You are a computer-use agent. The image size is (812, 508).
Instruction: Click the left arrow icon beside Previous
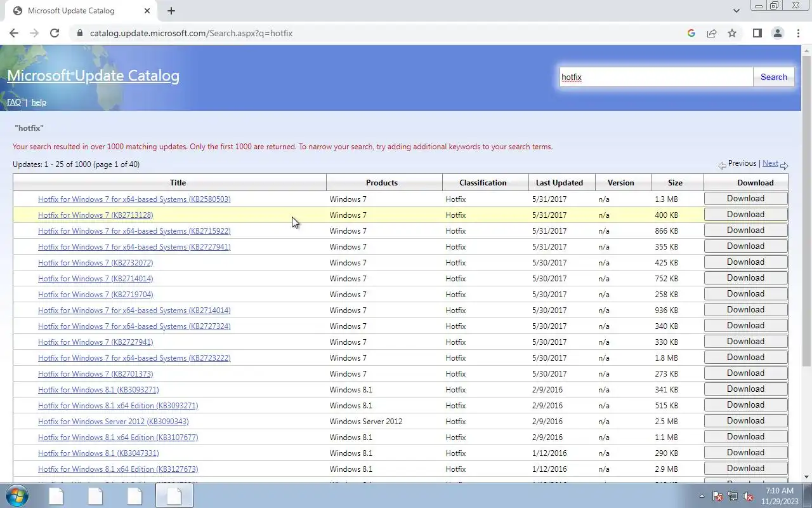(x=722, y=165)
